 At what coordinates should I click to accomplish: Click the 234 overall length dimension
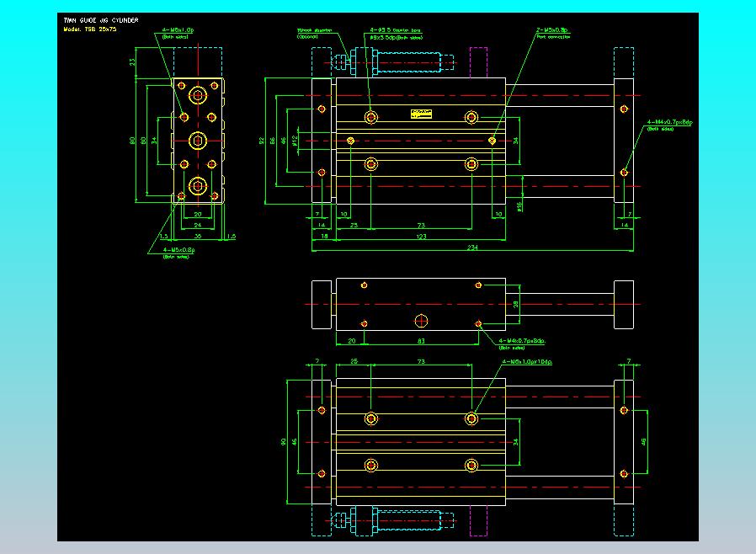pos(472,248)
